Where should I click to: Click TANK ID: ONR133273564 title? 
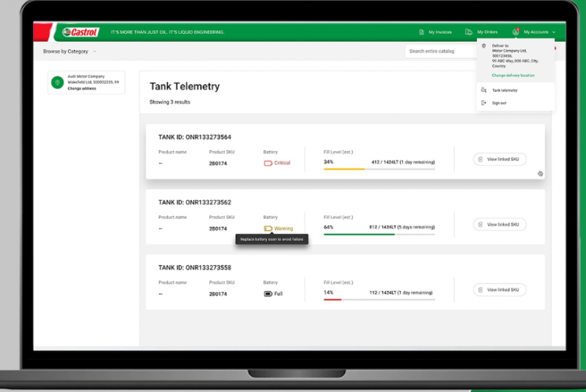195,137
